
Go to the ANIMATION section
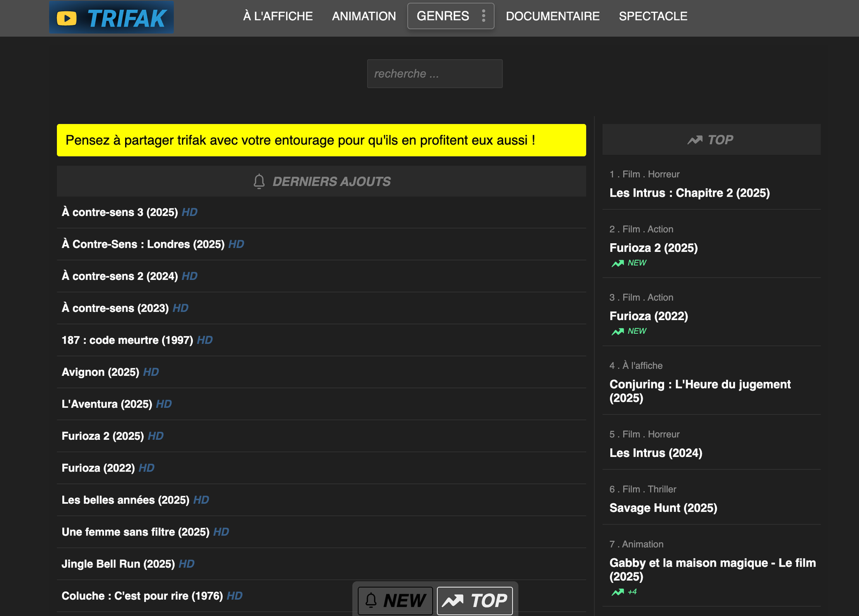pyautogui.click(x=363, y=16)
